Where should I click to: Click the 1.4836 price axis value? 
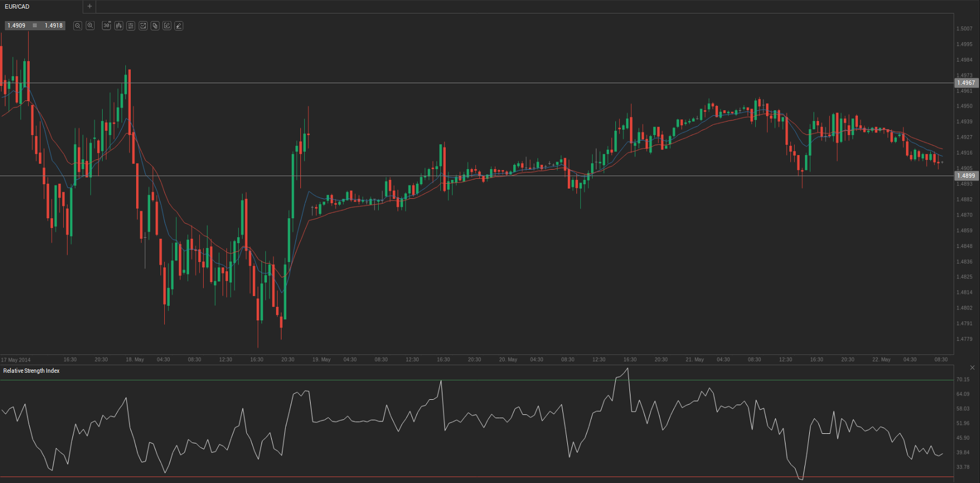(964, 261)
